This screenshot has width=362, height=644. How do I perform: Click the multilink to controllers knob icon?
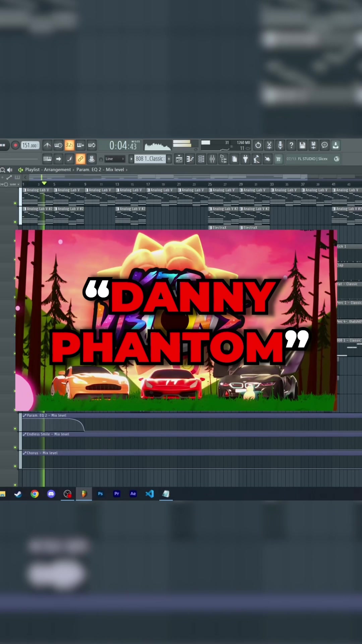tap(92, 159)
